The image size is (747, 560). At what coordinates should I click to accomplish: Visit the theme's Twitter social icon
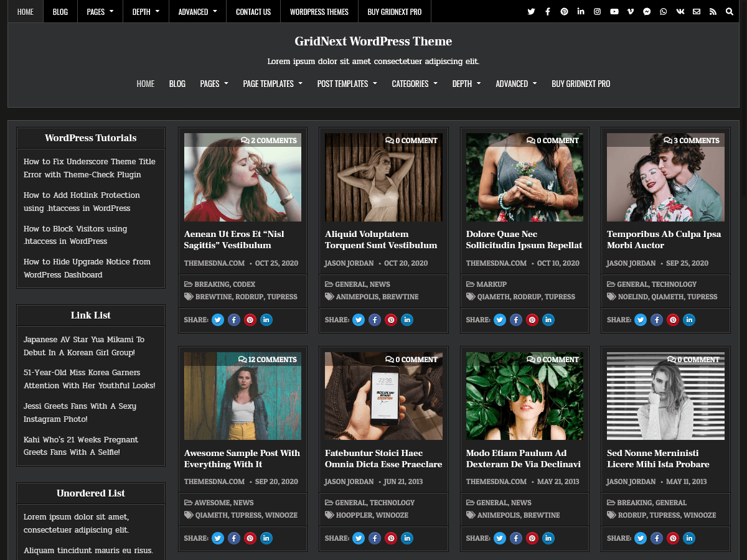pos(531,11)
